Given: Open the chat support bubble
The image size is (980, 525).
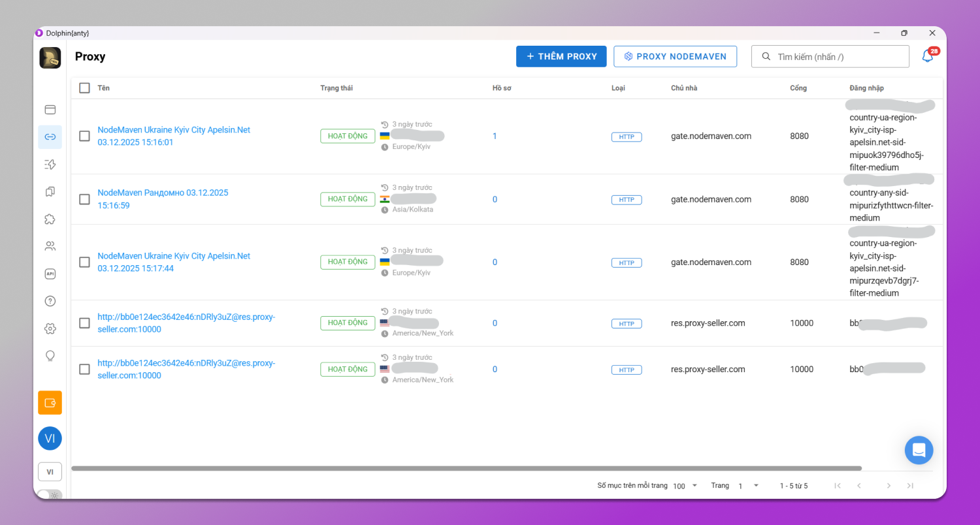Looking at the screenshot, I should pyautogui.click(x=919, y=450).
